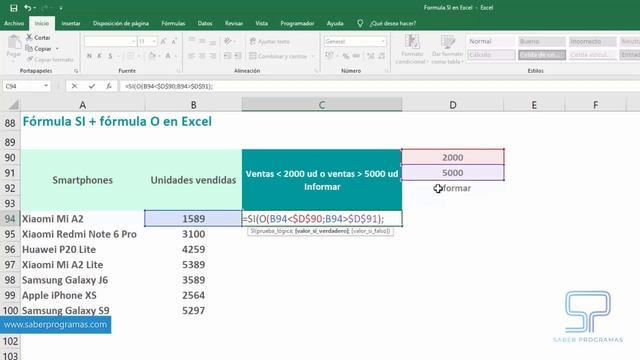
Task: Click Copiar formato paintbrush
Action: point(50,60)
